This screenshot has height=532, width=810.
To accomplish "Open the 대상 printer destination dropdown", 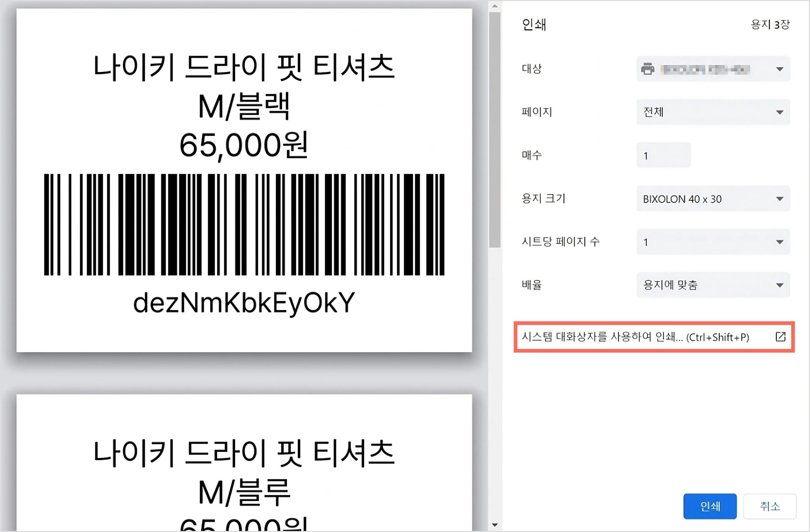I will pos(713,69).
